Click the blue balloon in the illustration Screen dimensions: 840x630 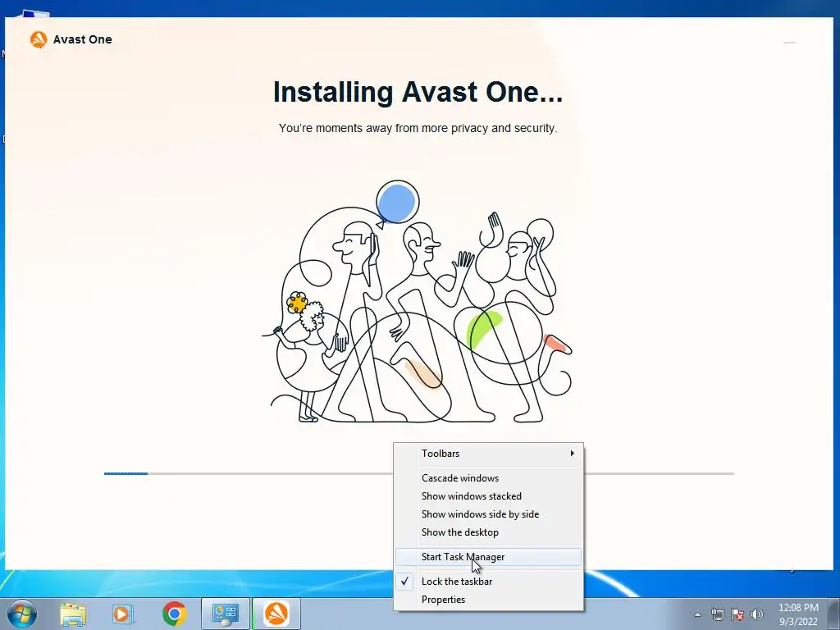coord(397,203)
